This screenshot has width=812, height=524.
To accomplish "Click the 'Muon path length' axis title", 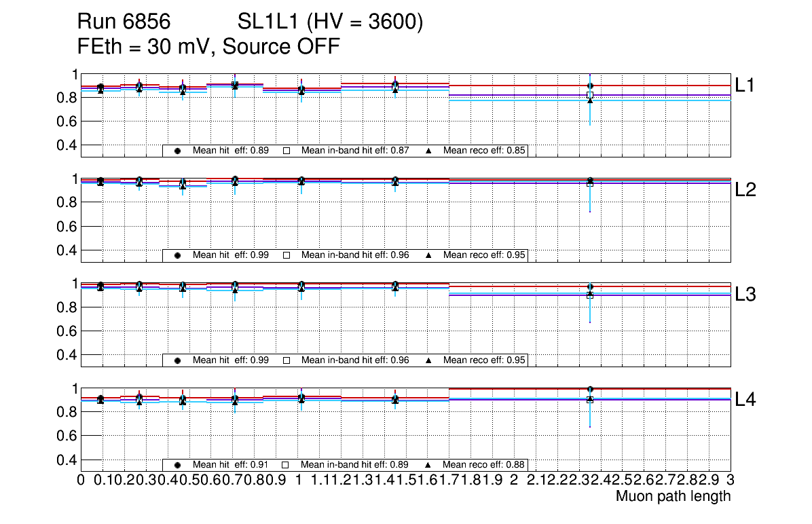I will point(673,496).
